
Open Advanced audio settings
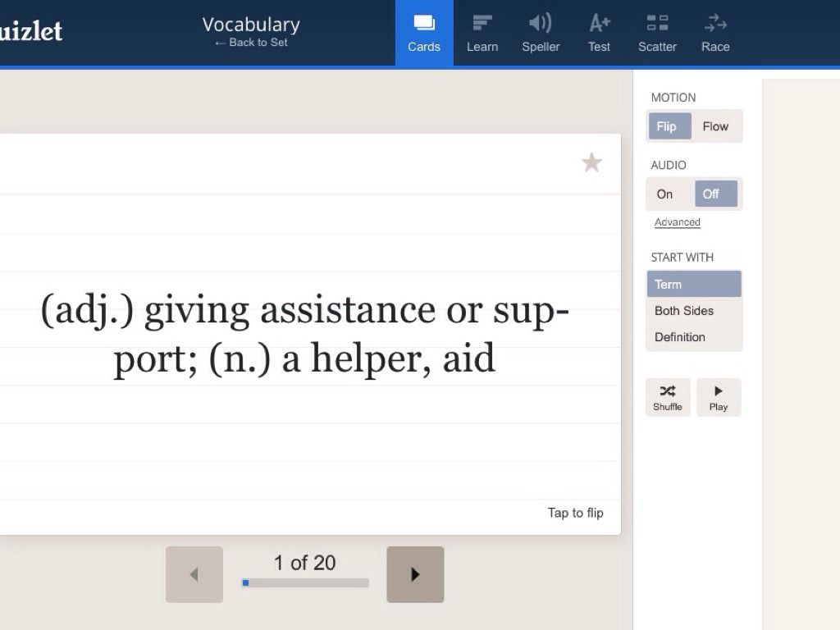[678, 222]
